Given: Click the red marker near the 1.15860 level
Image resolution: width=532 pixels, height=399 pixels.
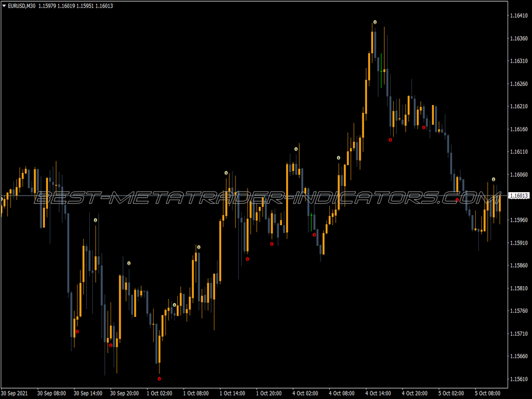Looking at the screenshot, I should [247, 259].
